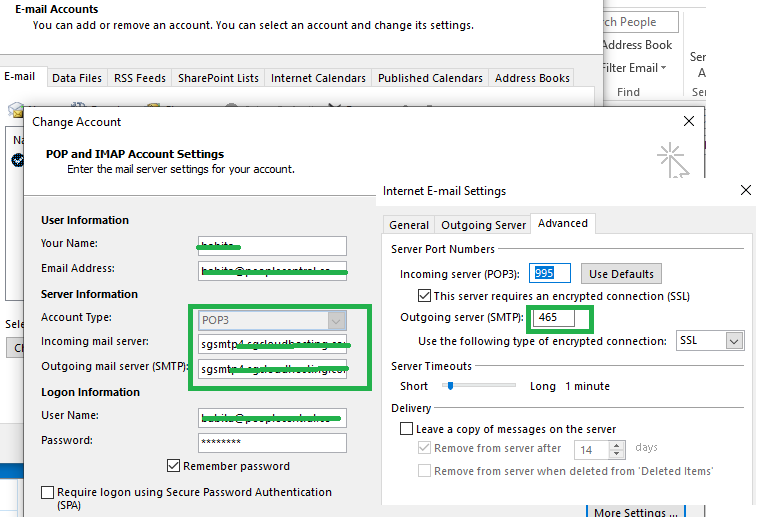Click the Password field
The image size is (772, 517).
point(272,443)
